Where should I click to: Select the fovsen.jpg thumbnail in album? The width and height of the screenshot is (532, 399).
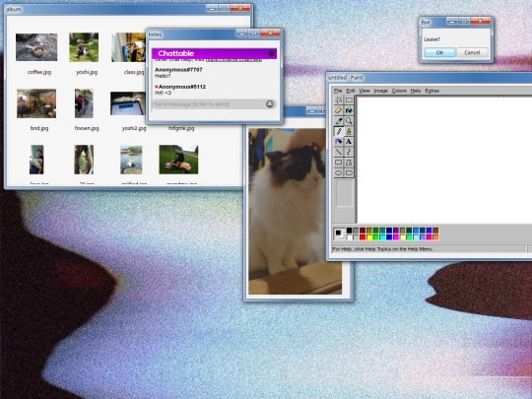click(x=84, y=103)
